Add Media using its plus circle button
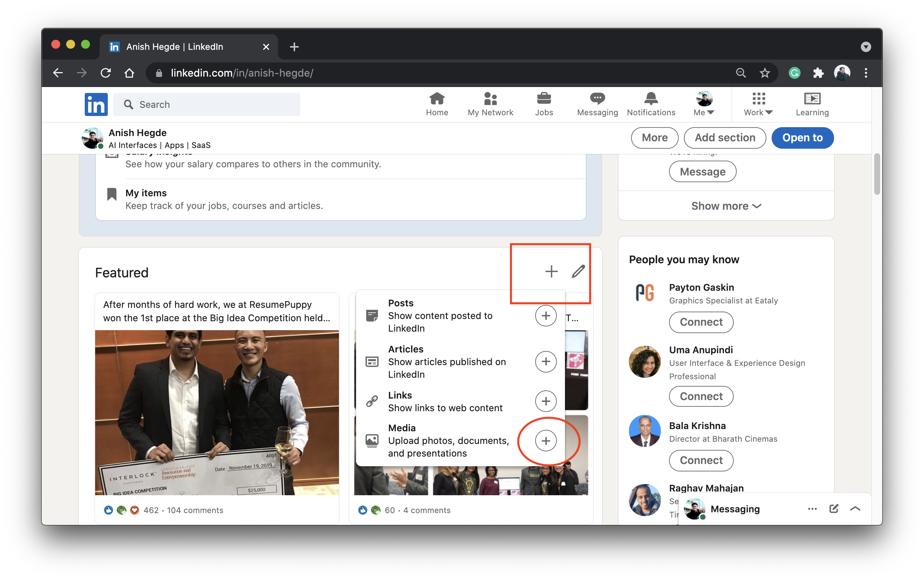Viewport: 924px width, 580px height. [546, 441]
